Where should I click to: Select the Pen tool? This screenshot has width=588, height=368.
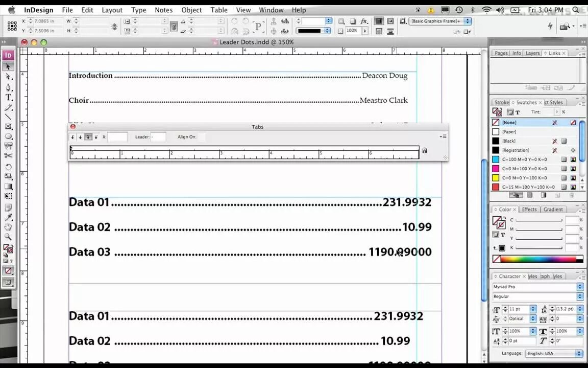coord(8,87)
